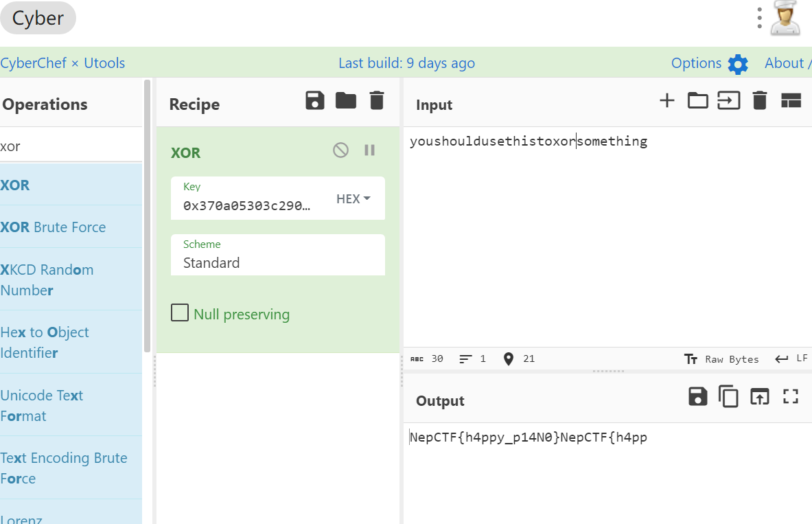Reset the pane layout

791,101
